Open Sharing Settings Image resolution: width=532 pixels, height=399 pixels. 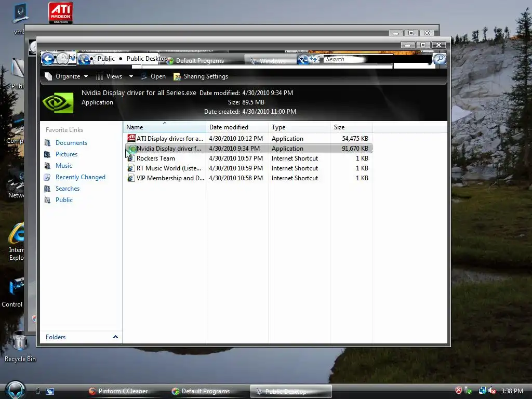tap(201, 76)
